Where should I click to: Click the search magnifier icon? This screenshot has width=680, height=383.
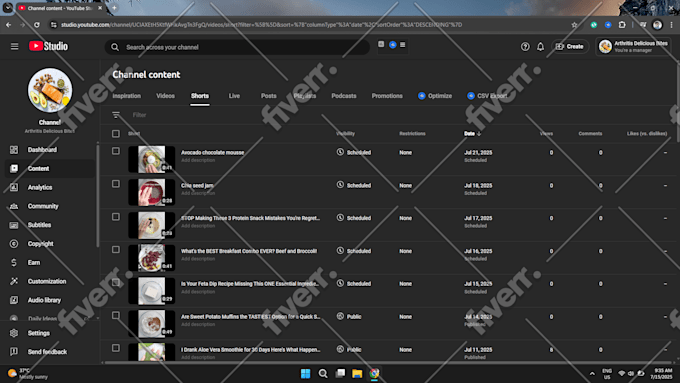pos(115,47)
